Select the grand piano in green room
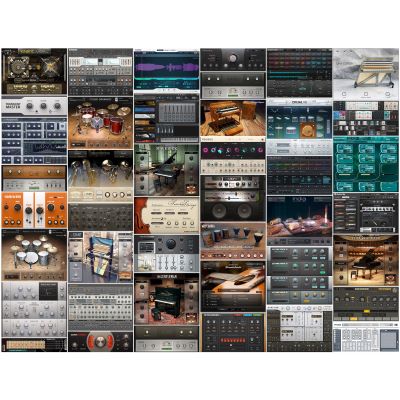 pos(166,170)
